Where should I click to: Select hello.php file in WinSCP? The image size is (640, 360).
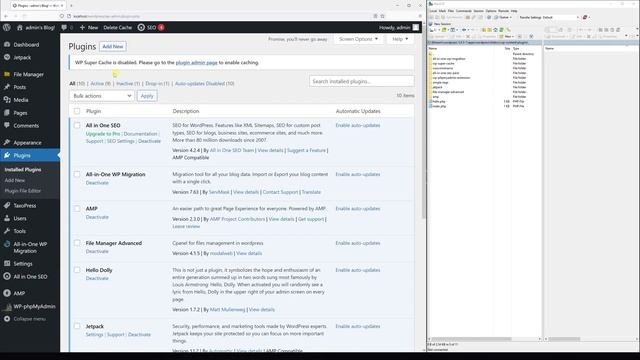439,102
